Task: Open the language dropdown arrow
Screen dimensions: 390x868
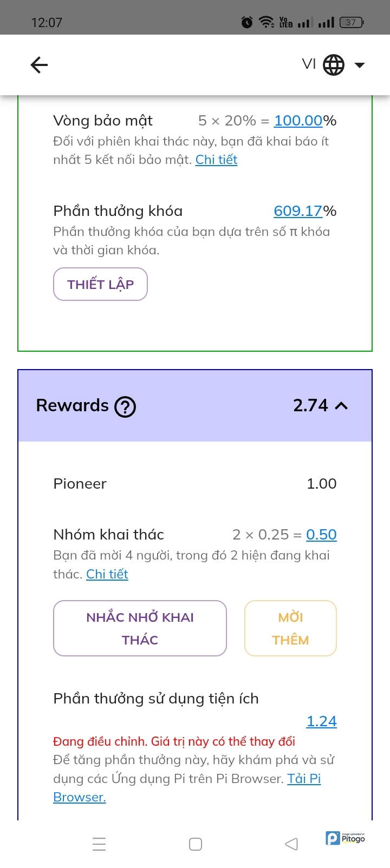Action: 360,65
